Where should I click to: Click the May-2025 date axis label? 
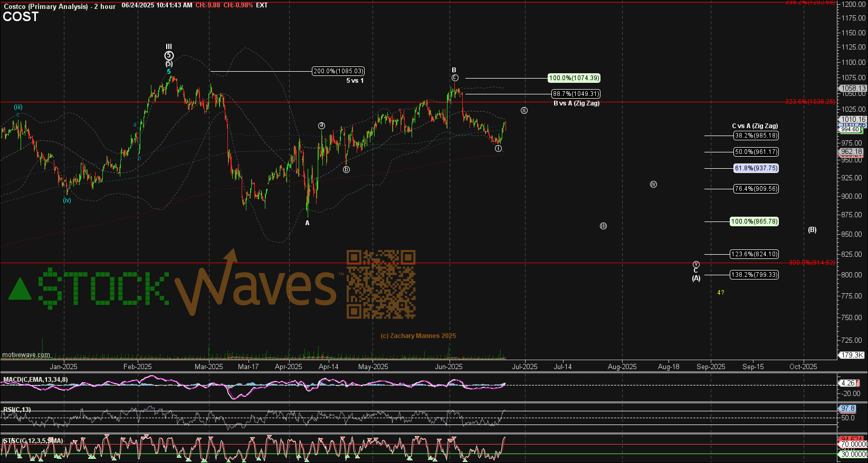click(373, 366)
